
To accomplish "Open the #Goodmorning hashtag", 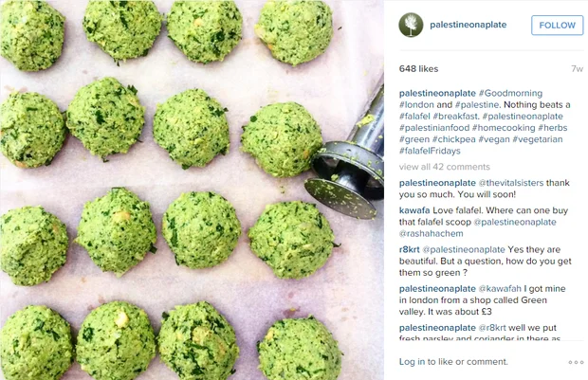I will pyautogui.click(x=510, y=93).
